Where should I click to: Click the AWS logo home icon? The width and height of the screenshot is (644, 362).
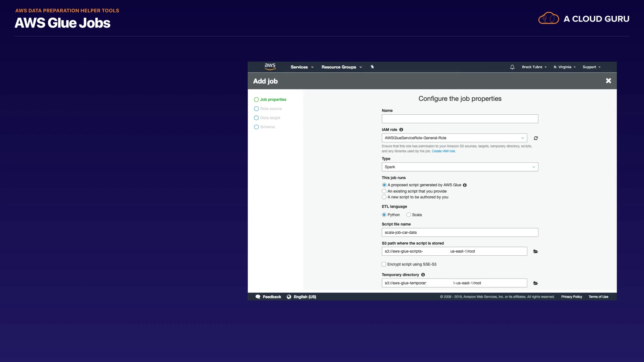pyautogui.click(x=270, y=67)
